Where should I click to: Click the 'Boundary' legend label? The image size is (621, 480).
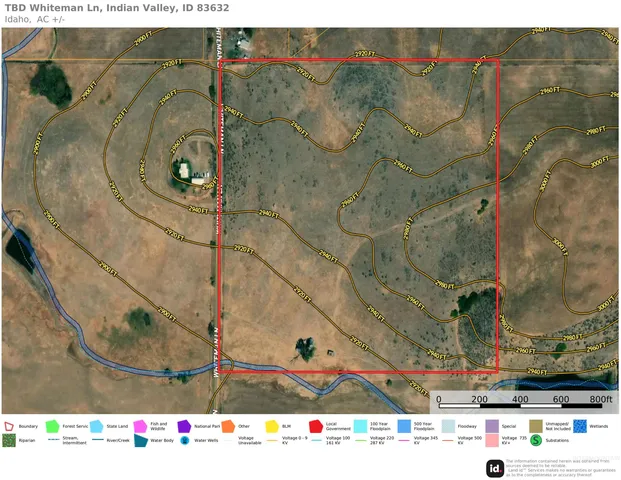pos(28,426)
